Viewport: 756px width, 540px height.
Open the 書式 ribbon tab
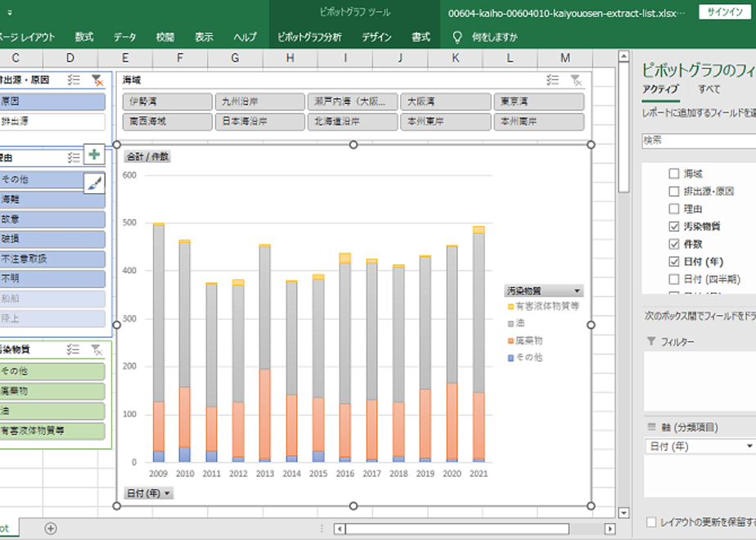click(x=421, y=37)
